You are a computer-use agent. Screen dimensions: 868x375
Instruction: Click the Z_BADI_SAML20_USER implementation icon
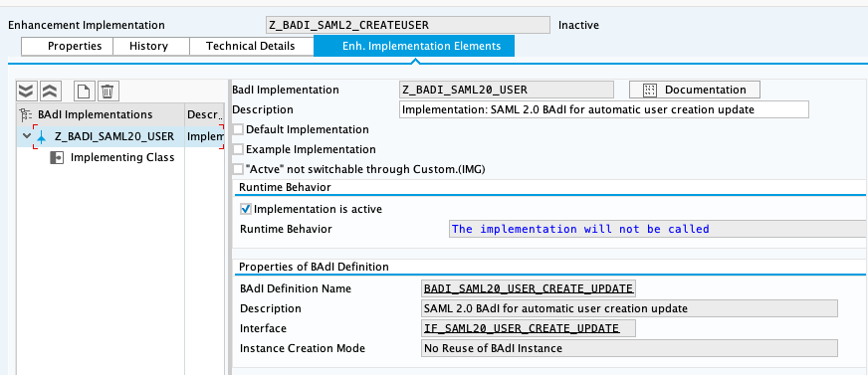[41, 136]
